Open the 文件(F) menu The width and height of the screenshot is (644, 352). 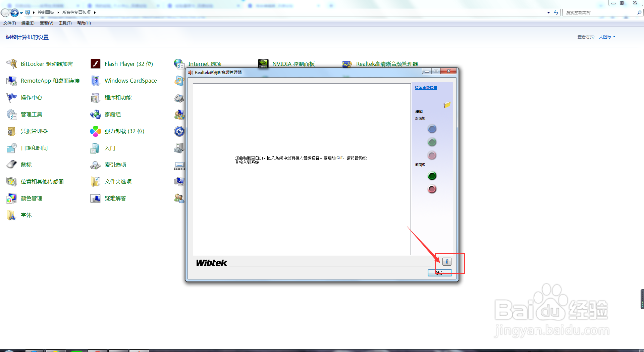(10, 23)
